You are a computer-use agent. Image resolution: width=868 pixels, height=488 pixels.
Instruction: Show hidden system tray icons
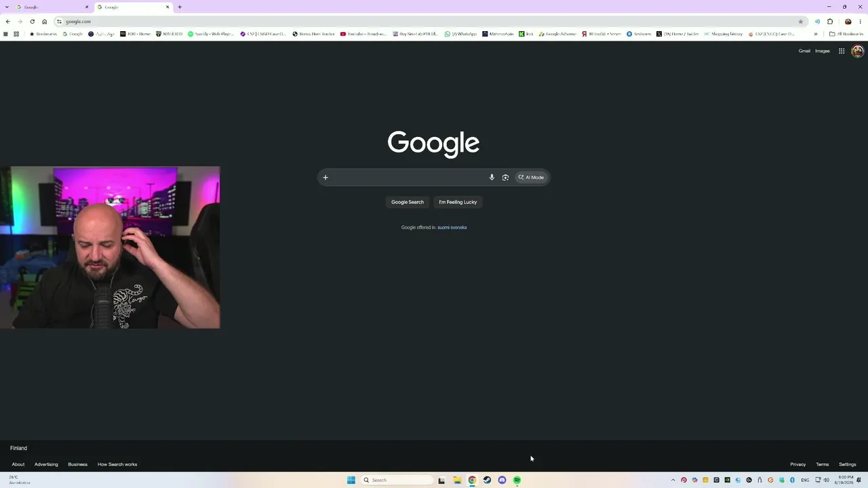(x=673, y=480)
